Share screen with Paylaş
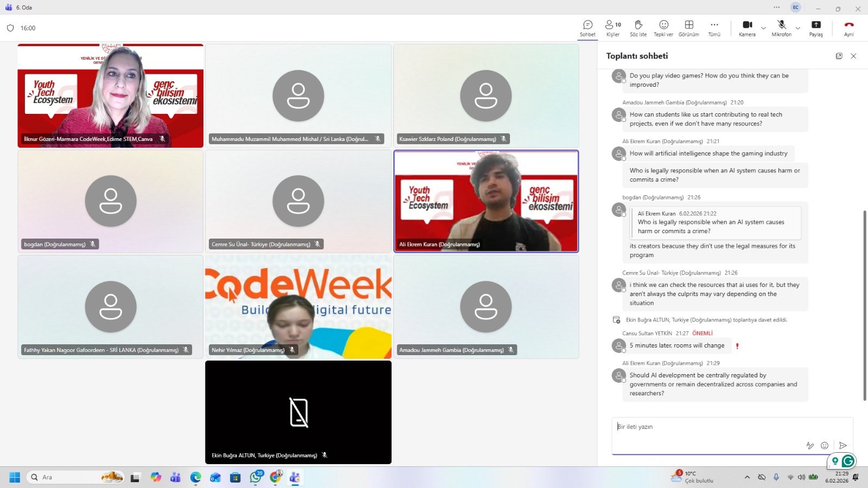The height and width of the screenshot is (488, 868). click(816, 28)
